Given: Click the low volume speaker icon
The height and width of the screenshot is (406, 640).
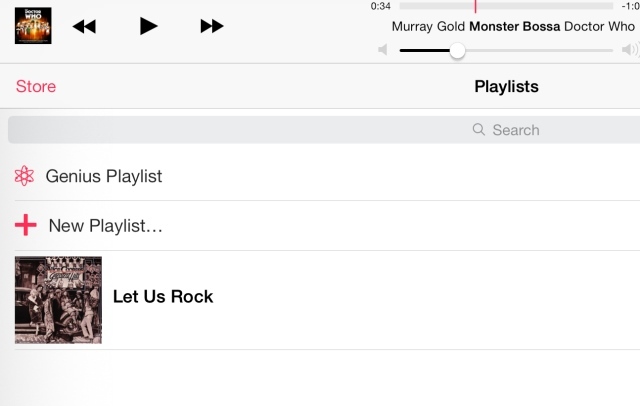Looking at the screenshot, I should pos(383,50).
